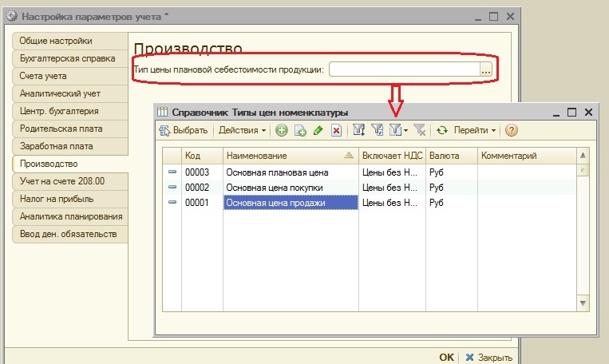Click the Copy item icon in toolbar
Image resolution: width=609 pixels, height=364 pixels.
tap(300, 131)
